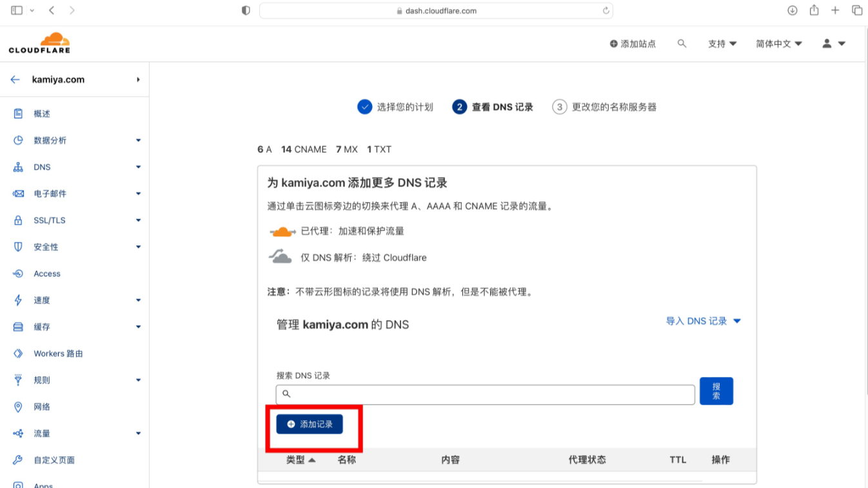Go to step 选择您的计划
Screen dimensions: 868x488
point(395,107)
